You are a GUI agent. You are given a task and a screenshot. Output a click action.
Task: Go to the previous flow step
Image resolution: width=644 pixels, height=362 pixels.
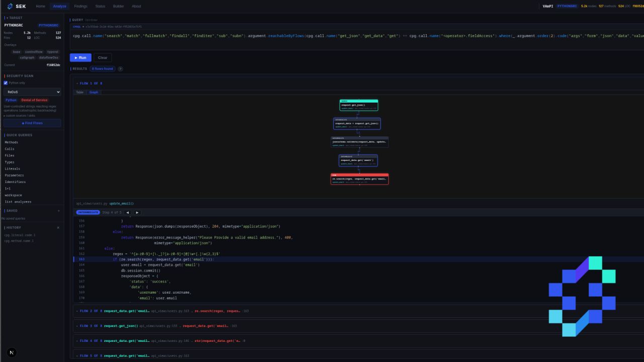pyautogui.click(x=128, y=212)
